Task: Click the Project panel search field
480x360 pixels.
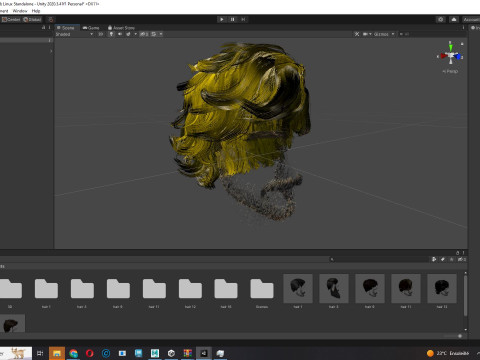Action: click(378, 259)
